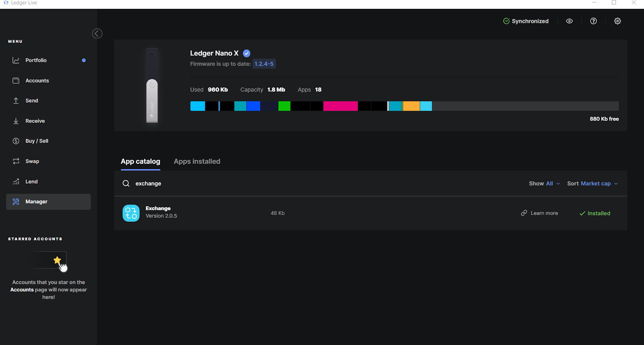Open Buy / Sell from the menu
The height and width of the screenshot is (345, 644).
tap(48, 141)
